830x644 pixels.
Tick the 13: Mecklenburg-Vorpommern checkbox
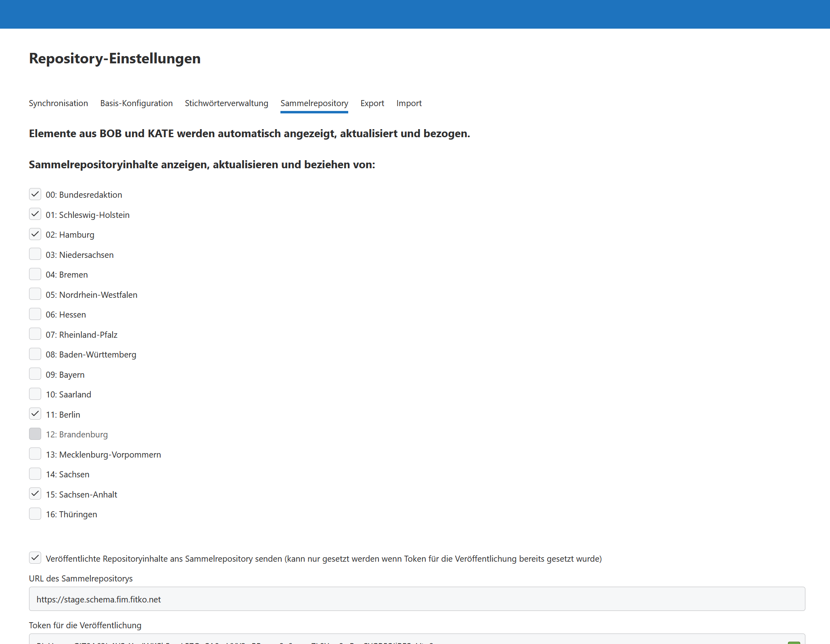[x=35, y=454]
